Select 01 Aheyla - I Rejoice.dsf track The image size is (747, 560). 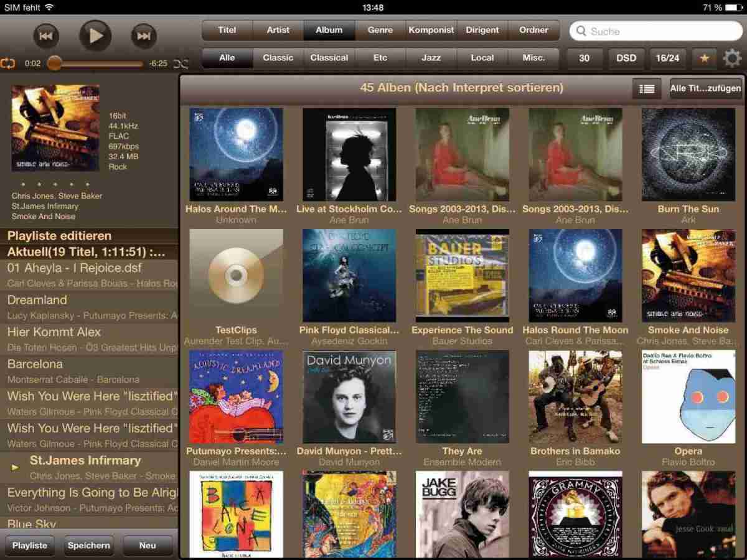pyautogui.click(x=89, y=275)
